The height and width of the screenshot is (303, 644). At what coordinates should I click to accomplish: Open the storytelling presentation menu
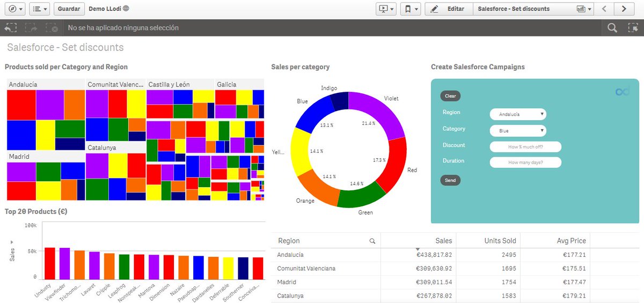coord(386,9)
